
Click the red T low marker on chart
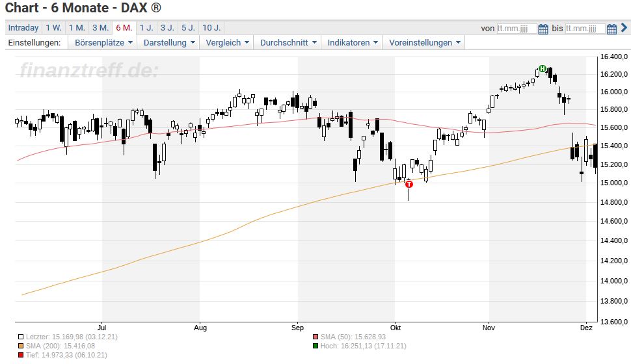(x=409, y=184)
